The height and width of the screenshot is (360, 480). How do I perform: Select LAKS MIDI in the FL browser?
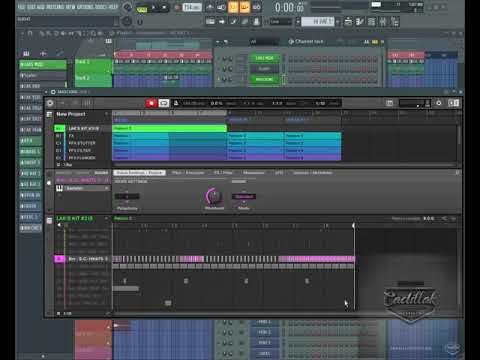[43, 64]
